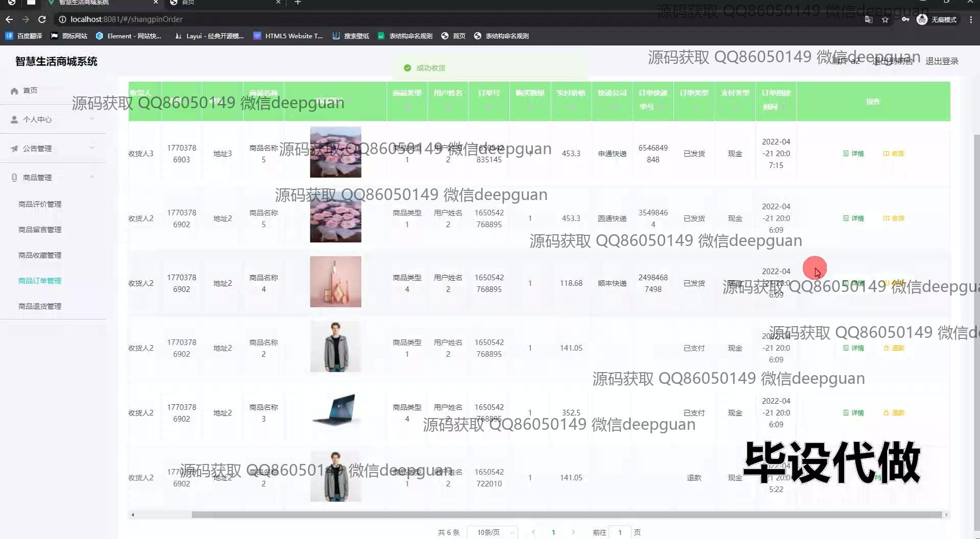980x539 pixels.
Task: Click 退出登录 to log out
Action: 942,61
